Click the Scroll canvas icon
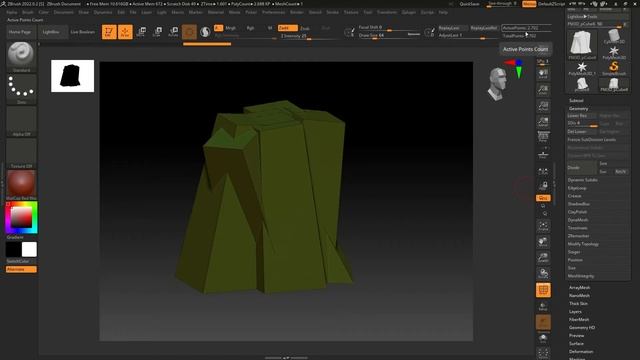The image size is (640, 360). (x=543, y=74)
